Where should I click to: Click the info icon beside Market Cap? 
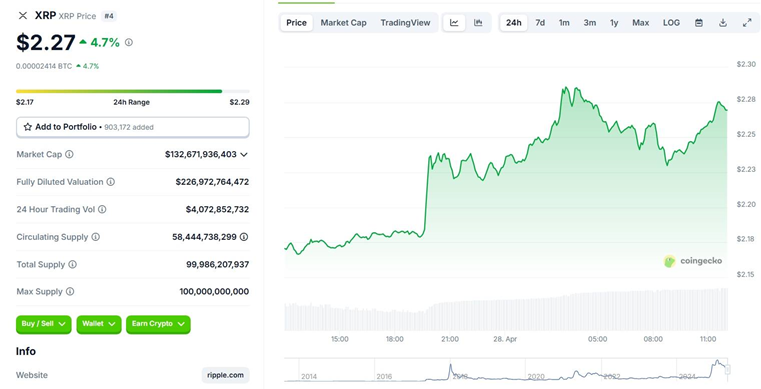coord(69,154)
